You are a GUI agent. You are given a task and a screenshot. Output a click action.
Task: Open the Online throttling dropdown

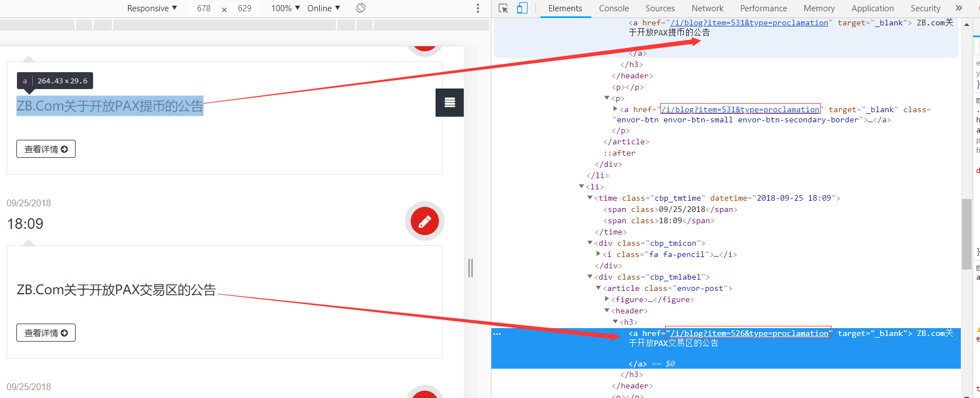point(324,8)
